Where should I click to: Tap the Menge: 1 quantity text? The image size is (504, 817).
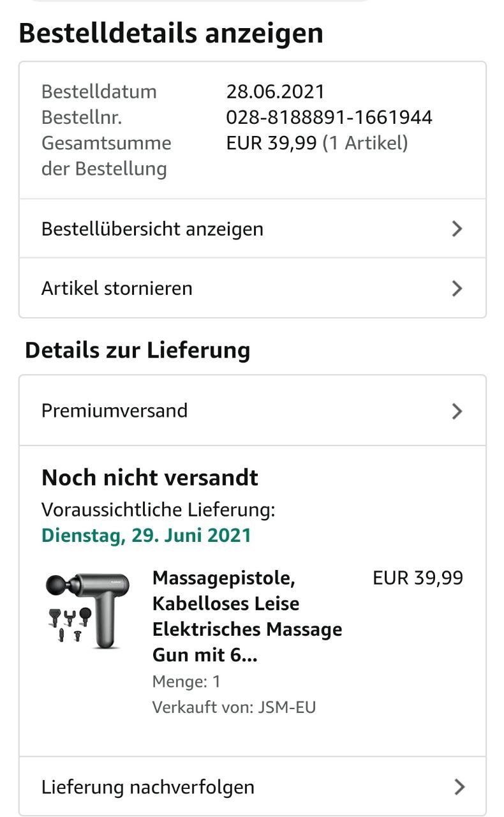pos(186,681)
